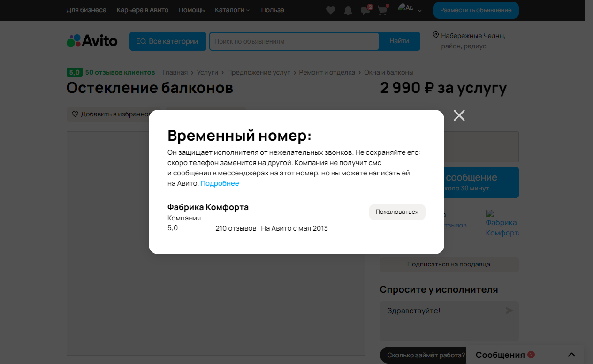Open the shopping cart icon

pyautogui.click(x=383, y=10)
